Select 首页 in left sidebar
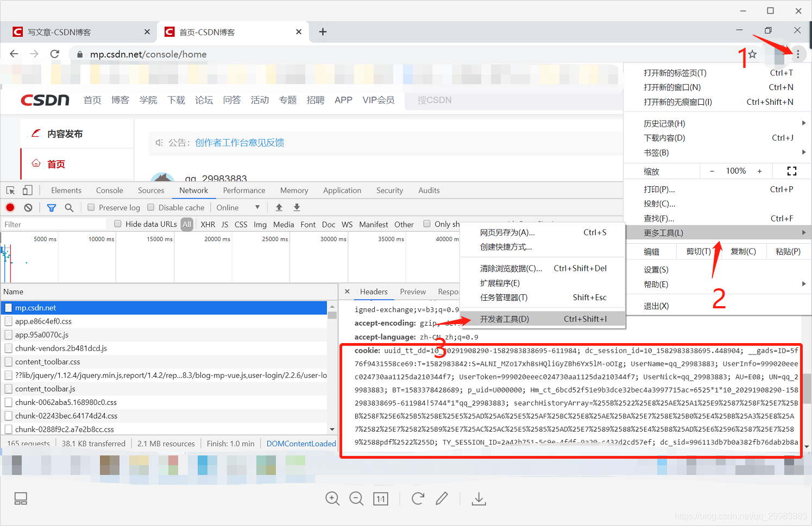The image size is (812, 526). coord(56,164)
